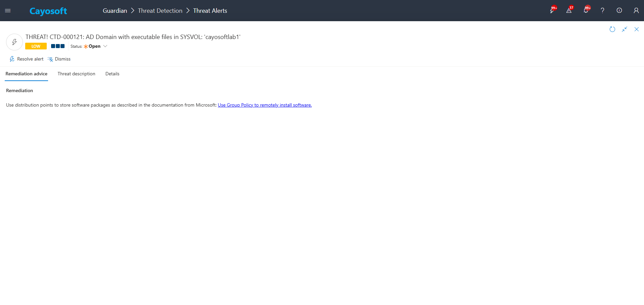Expand the Status Open dropdown chevron
Image resolution: width=644 pixels, height=305 pixels.
point(105,46)
